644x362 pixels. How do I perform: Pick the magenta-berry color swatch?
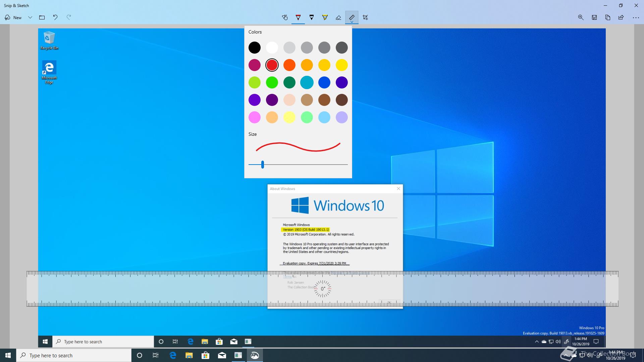pyautogui.click(x=255, y=65)
